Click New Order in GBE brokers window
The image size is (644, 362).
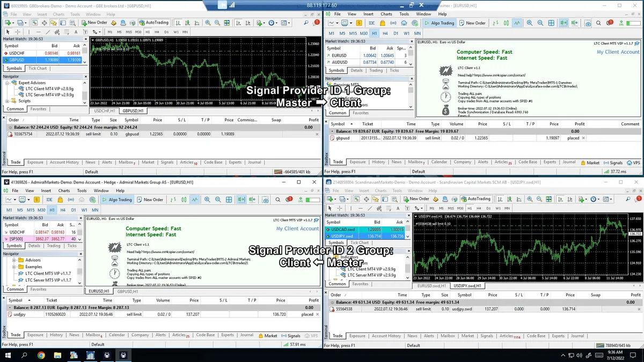coord(94,23)
